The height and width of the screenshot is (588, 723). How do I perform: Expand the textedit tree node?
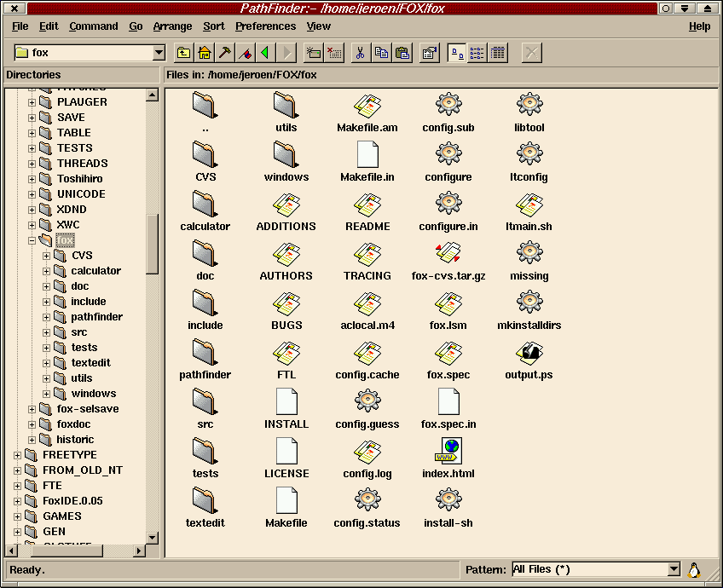point(47,364)
